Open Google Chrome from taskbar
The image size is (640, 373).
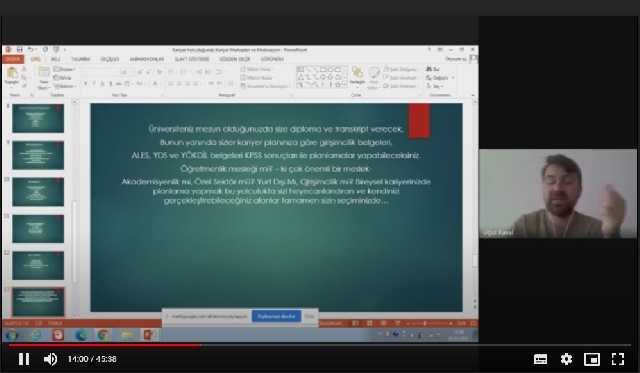pyautogui.click(x=103, y=335)
